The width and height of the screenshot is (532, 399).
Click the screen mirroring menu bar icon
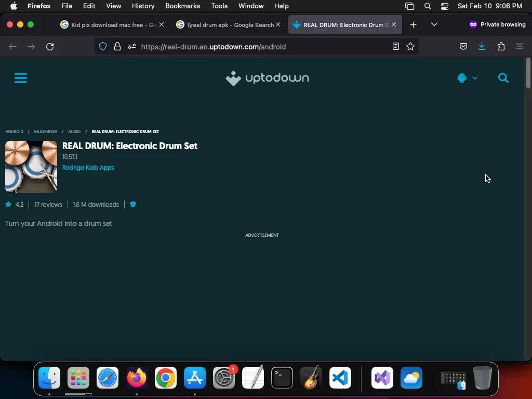409,6
